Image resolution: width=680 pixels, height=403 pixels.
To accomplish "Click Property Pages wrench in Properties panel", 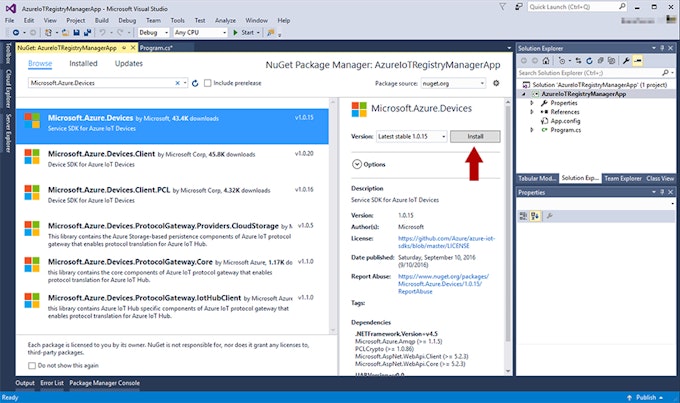I will (x=549, y=216).
